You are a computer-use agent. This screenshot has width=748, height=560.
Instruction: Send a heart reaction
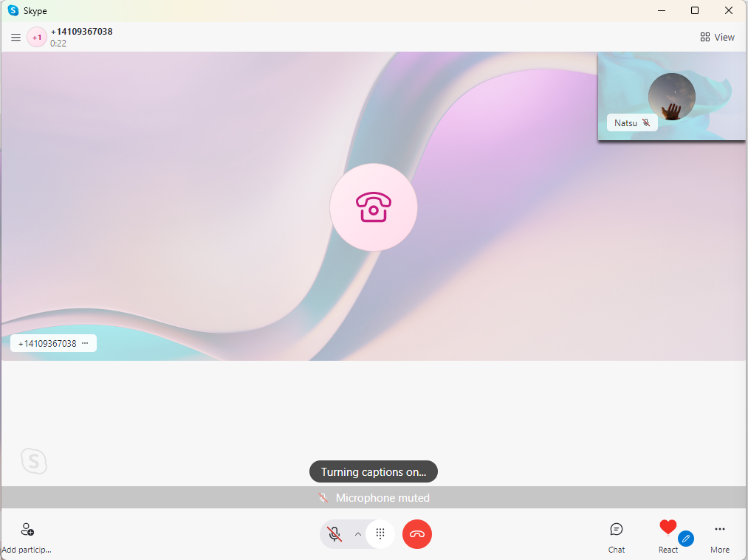668,527
